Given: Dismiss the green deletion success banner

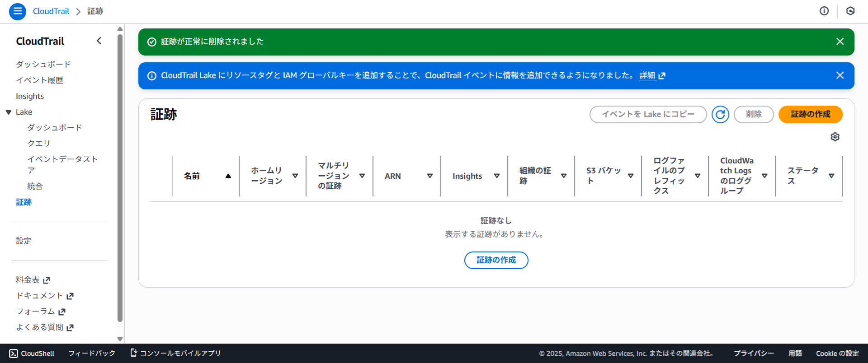Looking at the screenshot, I should coord(840,42).
